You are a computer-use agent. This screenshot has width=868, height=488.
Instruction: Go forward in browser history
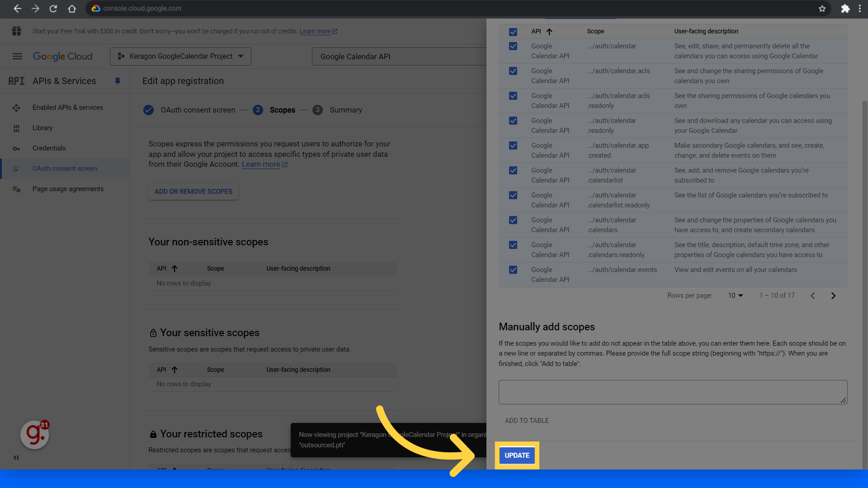coord(35,9)
